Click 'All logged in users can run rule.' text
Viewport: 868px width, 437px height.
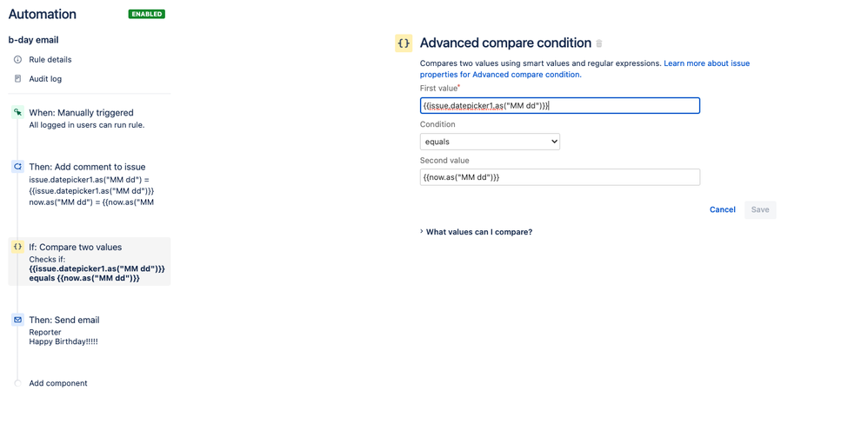[87, 125]
